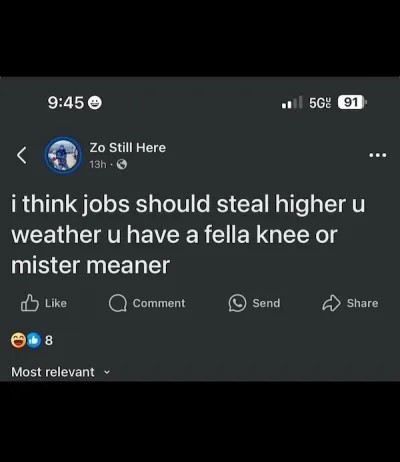Click the Like label text

tap(56, 303)
